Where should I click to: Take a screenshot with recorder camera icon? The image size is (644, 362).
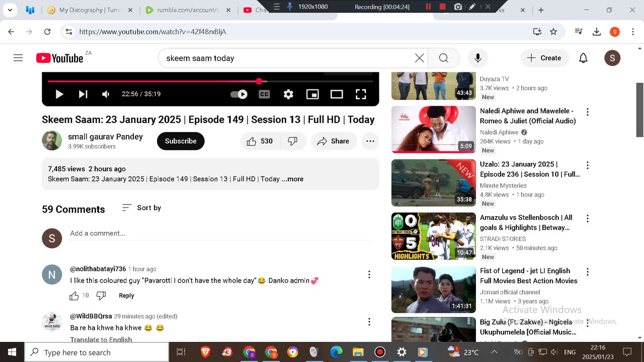click(458, 7)
